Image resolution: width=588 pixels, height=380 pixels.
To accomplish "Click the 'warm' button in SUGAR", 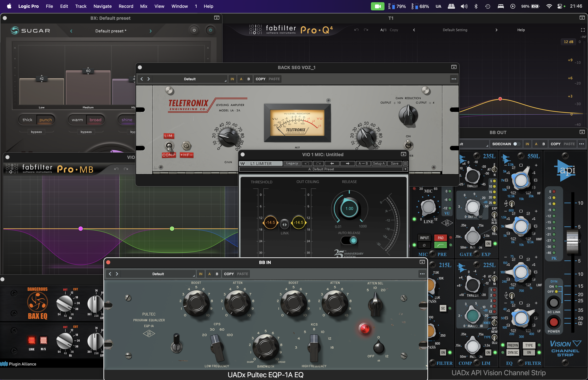I will click(77, 120).
